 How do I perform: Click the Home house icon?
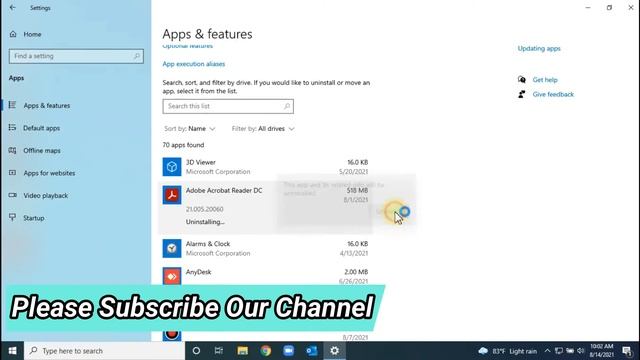point(13,34)
